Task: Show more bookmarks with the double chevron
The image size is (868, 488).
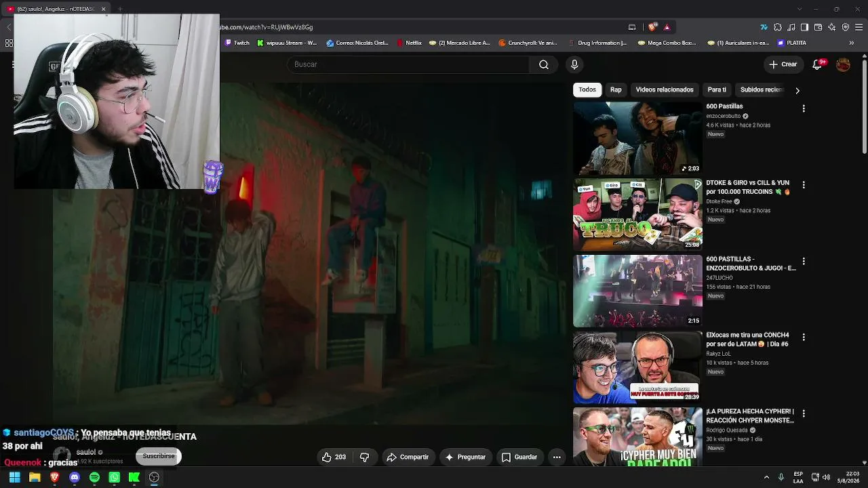Action: 851,43
